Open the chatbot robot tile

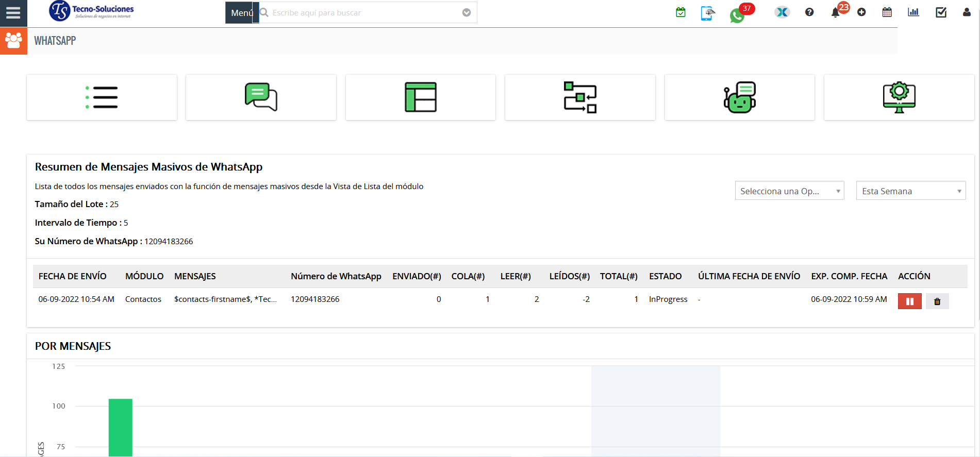[x=739, y=97]
